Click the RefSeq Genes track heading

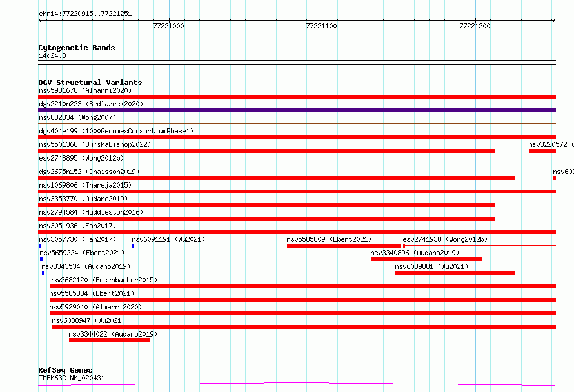(65, 370)
